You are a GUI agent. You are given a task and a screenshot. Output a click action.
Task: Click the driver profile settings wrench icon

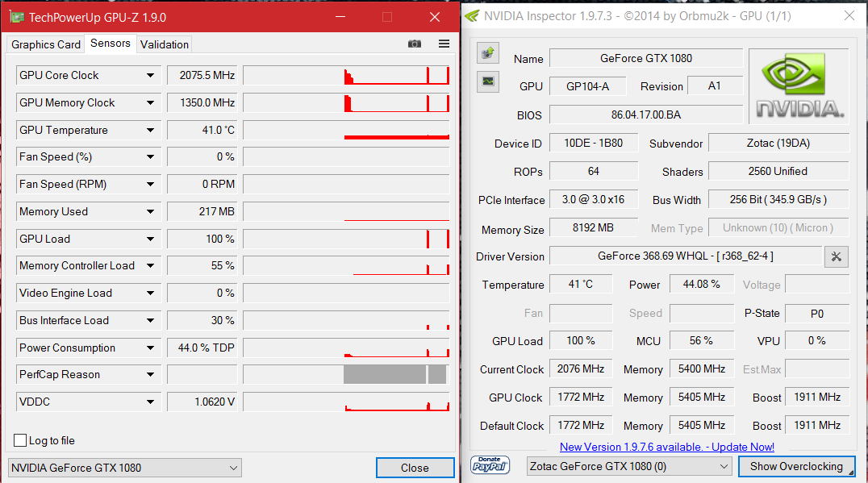pos(836,256)
